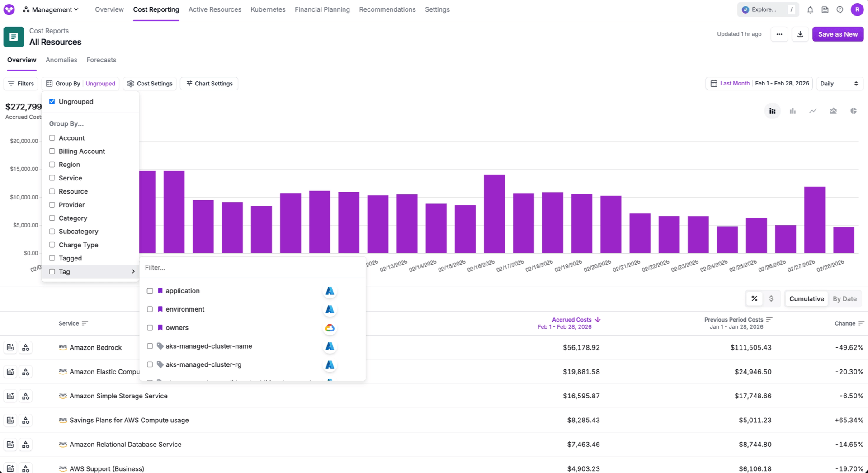The width and height of the screenshot is (868, 473).
Task: Go to Kubernetes in top navigation
Action: pyautogui.click(x=268, y=9)
